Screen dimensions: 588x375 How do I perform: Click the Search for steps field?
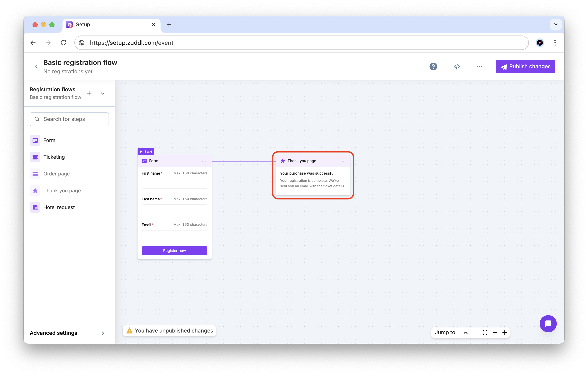[69, 119]
